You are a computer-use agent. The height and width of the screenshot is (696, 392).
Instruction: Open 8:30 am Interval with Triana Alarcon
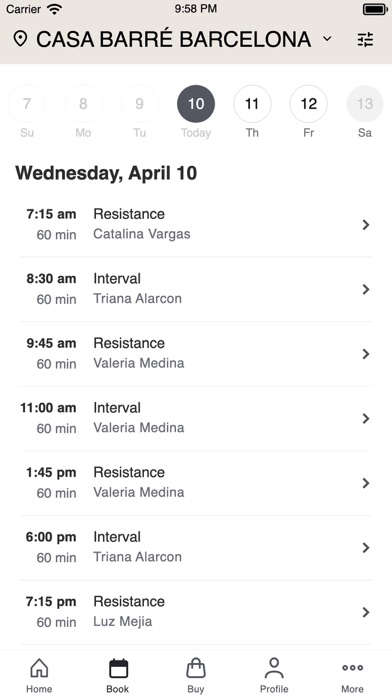coord(196,289)
